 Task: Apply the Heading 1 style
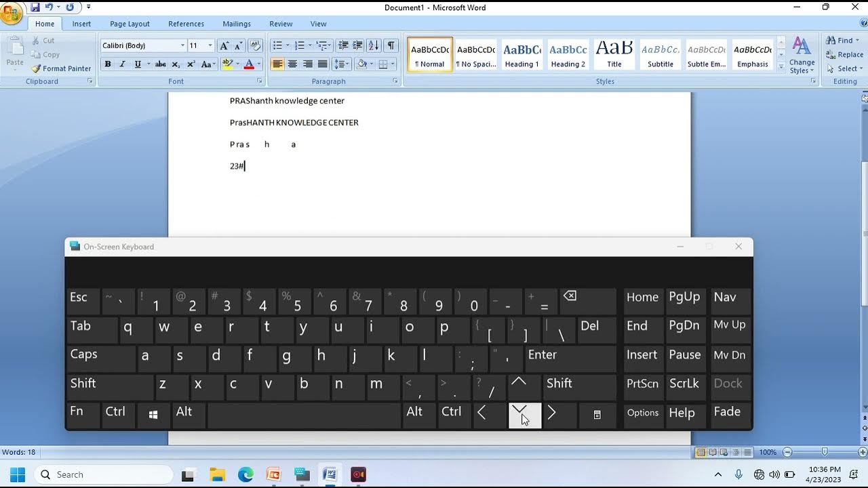[x=521, y=55]
